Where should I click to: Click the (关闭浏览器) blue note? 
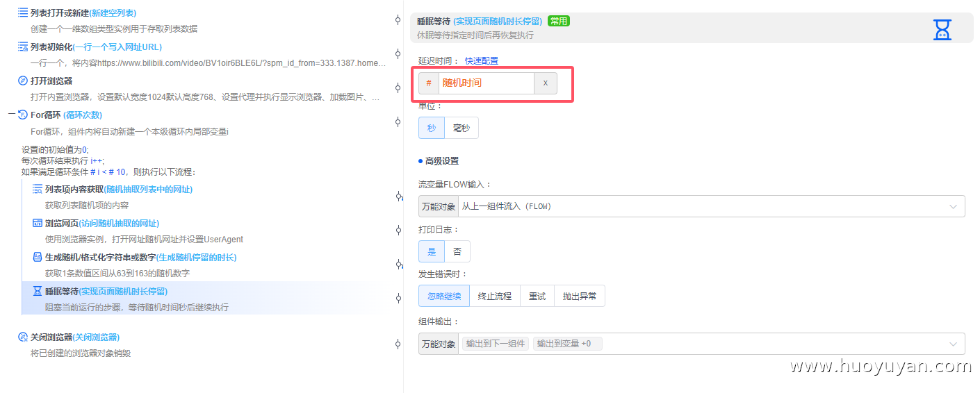(x=96, y=337)
